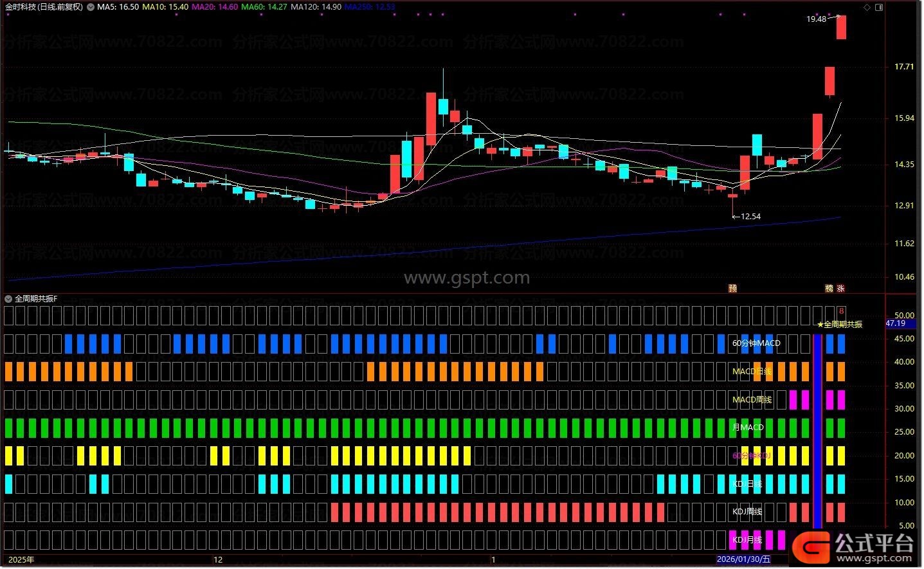Click the 预 forecast marker icon
The image size is (924, 569).
point(732,289)
